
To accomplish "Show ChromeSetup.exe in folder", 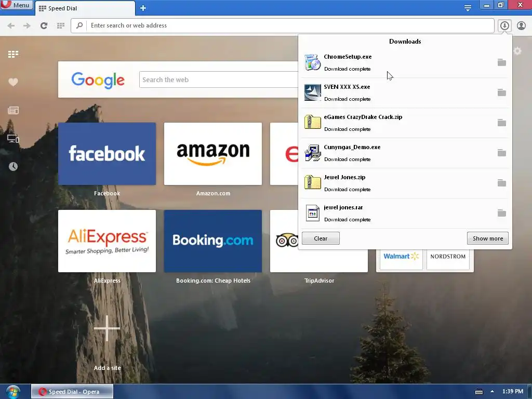I will (x=501, y=62).
